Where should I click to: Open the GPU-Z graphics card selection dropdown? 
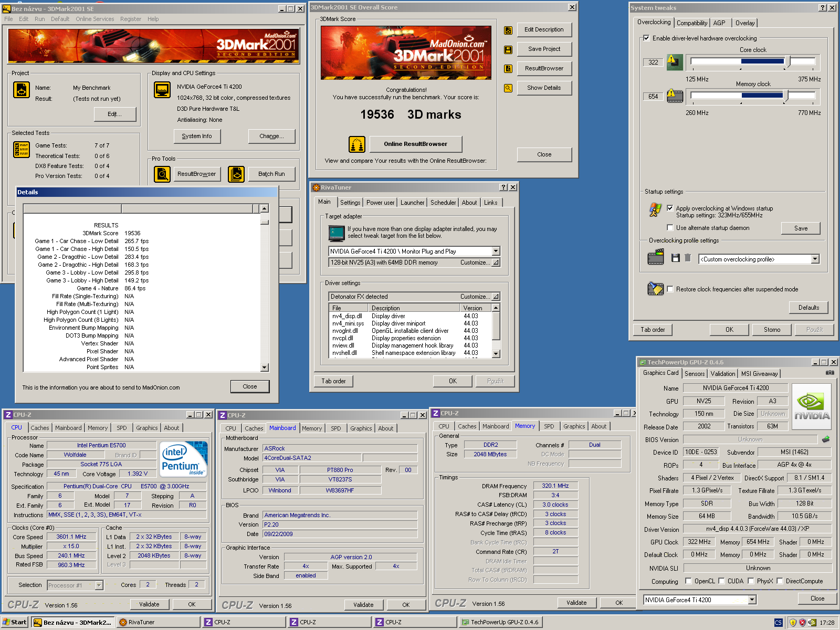(x=752, y=600)
